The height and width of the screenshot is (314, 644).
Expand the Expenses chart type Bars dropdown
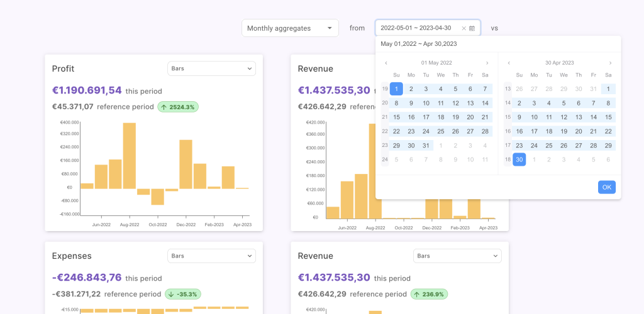coord(211,256)
